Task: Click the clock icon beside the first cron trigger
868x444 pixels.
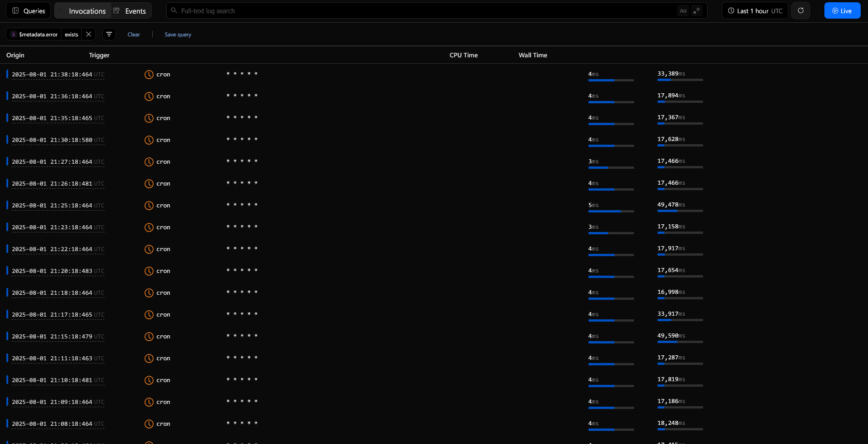Action: (149, 74)
